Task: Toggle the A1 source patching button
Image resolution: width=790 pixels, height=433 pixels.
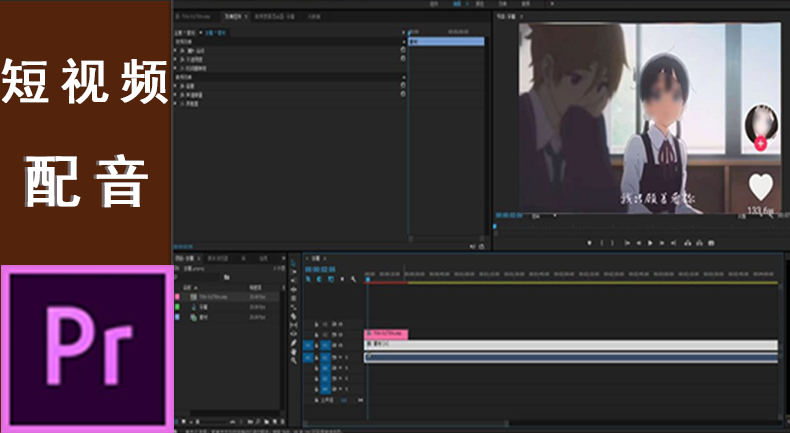Action: coord(309,357)
